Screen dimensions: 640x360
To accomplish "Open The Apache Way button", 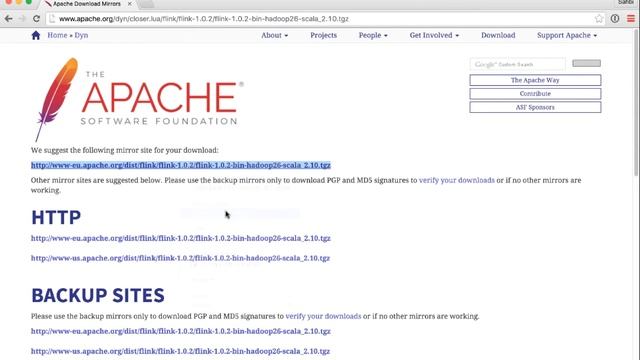I will pyautogui.click(x=535, y=80).
